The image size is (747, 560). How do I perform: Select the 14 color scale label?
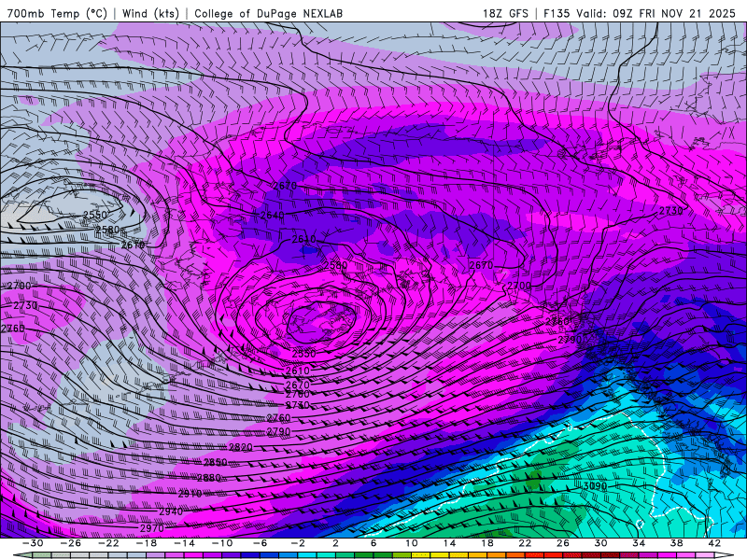[449, 543]
